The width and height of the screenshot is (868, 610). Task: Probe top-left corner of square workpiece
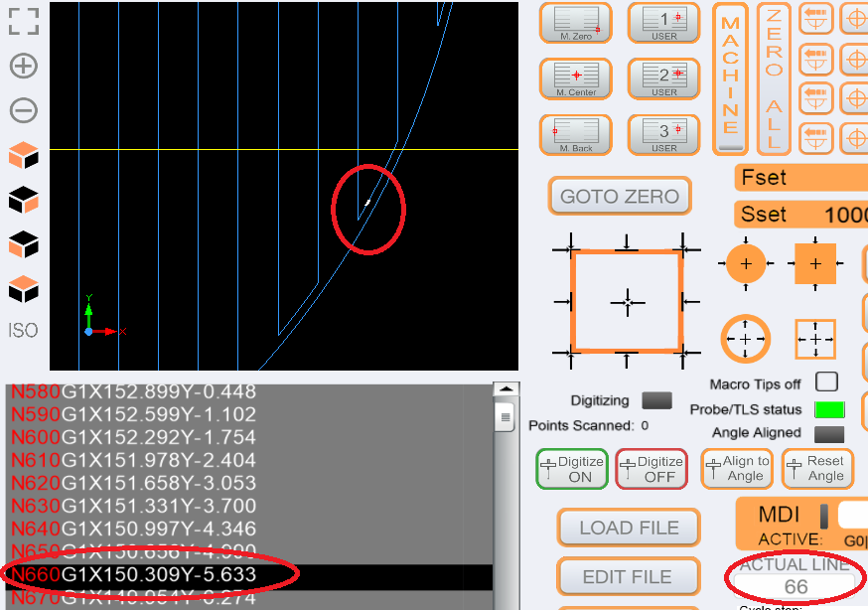(571, 249)
